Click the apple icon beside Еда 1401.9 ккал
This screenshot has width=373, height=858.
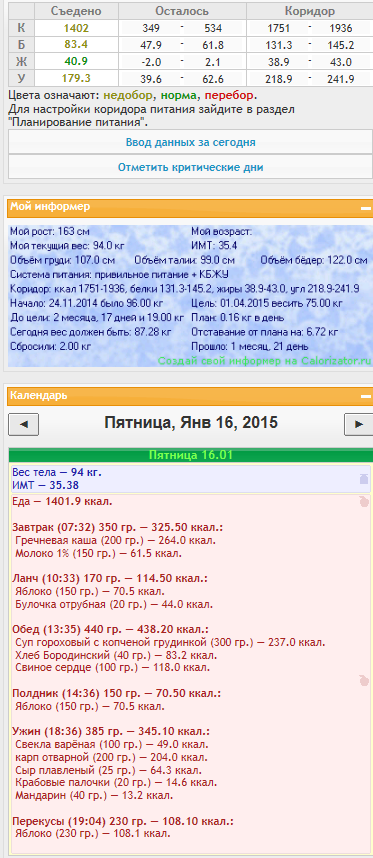tap(364, 501)
